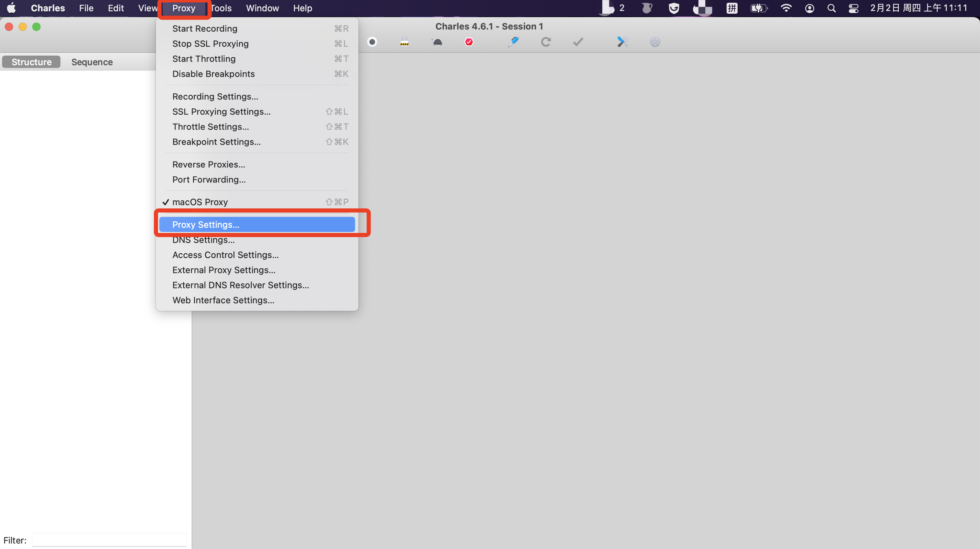Click the record button in toolbar
The height and width of the screenshot is (549, 980).
(x=372, y=42)
